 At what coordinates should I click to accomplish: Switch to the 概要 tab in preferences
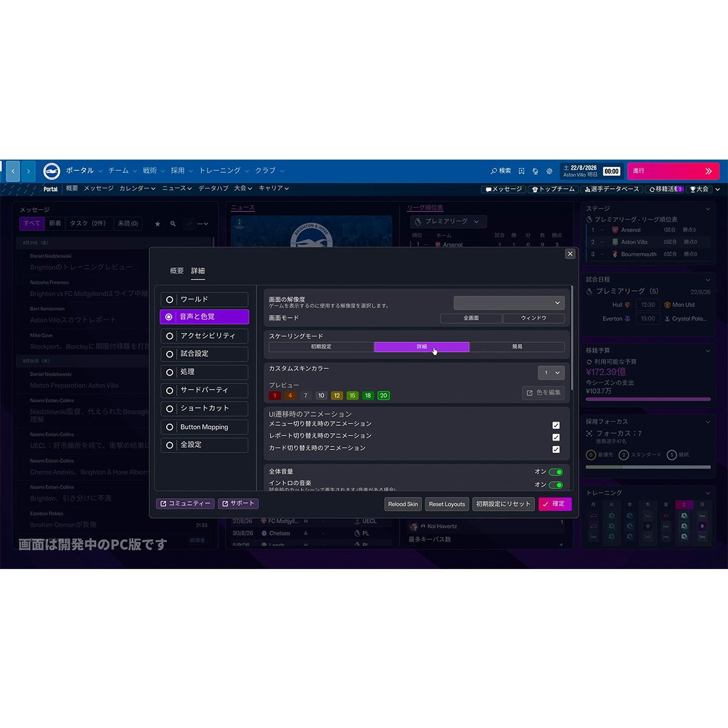pyautogui.click(x=177, y=271)
